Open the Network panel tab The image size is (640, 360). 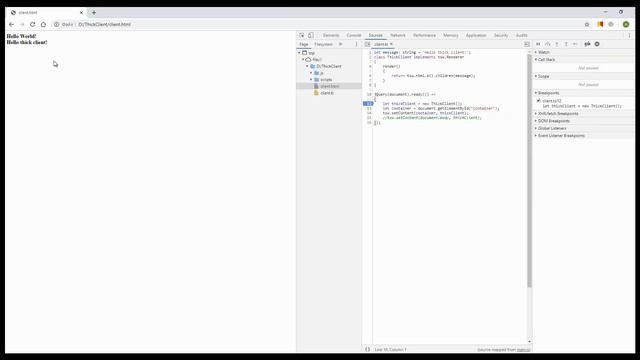(x=398, y=36)
